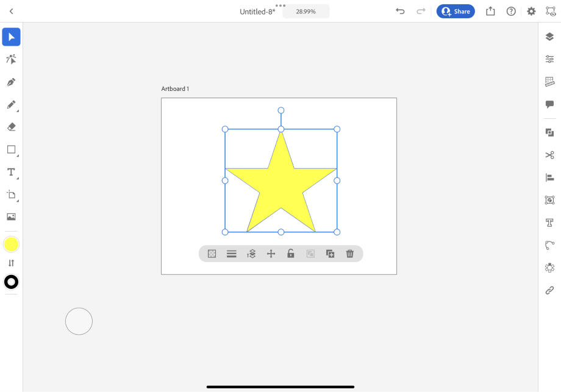Viewport: 561px width, 392px height.
Task: Open the Align panel
Action: [x=549, y=177]
